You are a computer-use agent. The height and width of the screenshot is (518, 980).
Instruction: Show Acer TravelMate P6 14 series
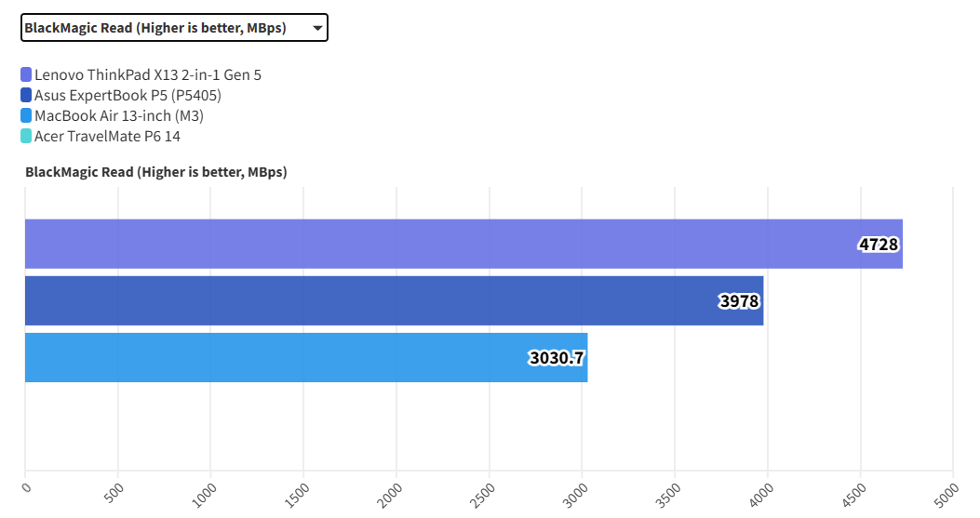tap(107, 137)
